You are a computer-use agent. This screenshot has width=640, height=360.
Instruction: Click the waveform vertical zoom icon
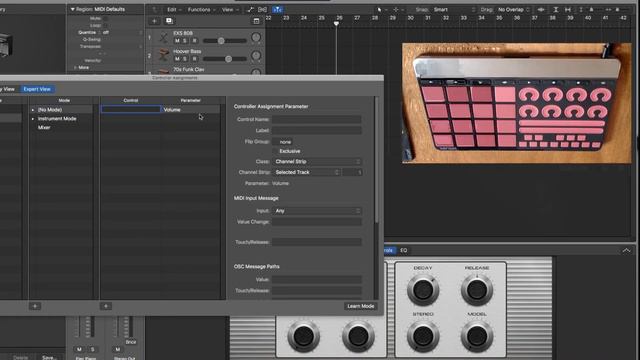pyautogui.click(x=541, y=9)
